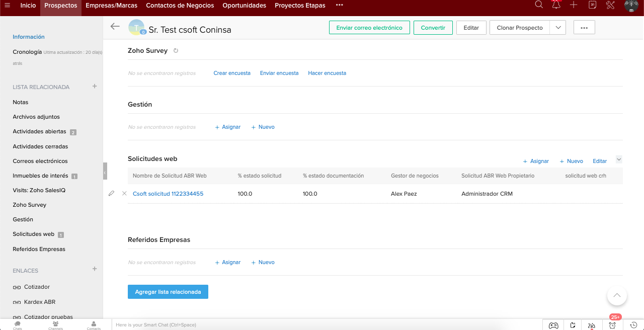This screenshot has height=330, width=644.
Task: Collapse the left sidebar panel handle
Action: point(105,172)
